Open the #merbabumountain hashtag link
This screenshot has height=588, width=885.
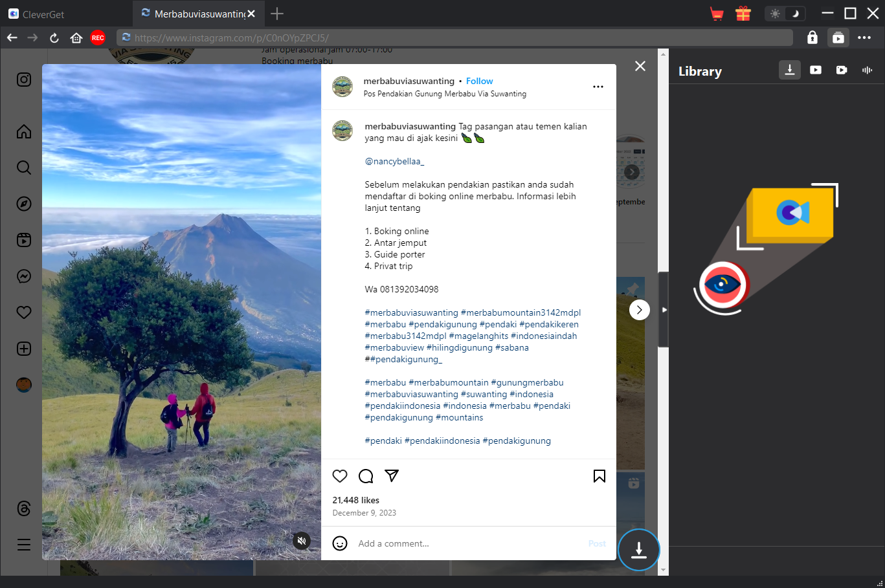point(449,382)
